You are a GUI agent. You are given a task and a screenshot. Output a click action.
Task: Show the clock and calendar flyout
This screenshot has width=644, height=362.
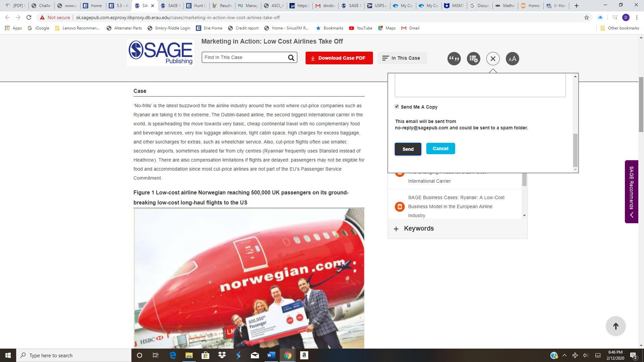point(615,355)
